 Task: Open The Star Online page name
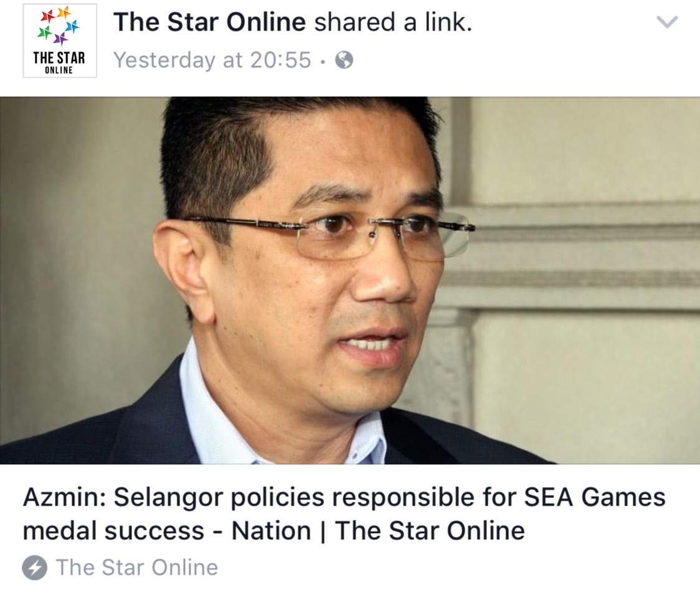point(209,22)
